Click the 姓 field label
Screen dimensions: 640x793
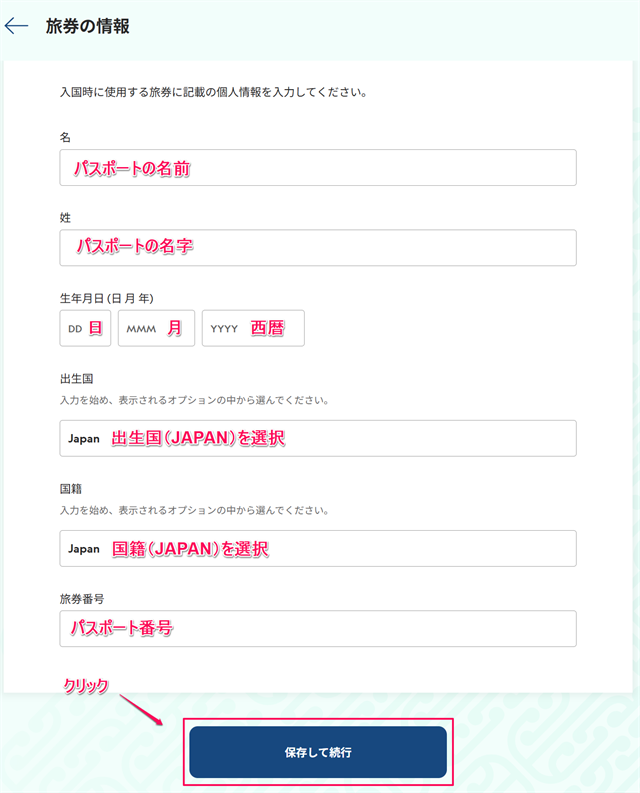tap(65, 217)
